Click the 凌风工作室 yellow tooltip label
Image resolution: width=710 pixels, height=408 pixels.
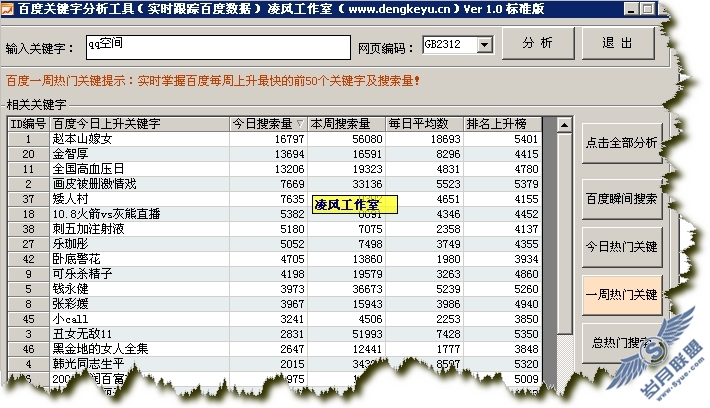(x=355, y=204)
